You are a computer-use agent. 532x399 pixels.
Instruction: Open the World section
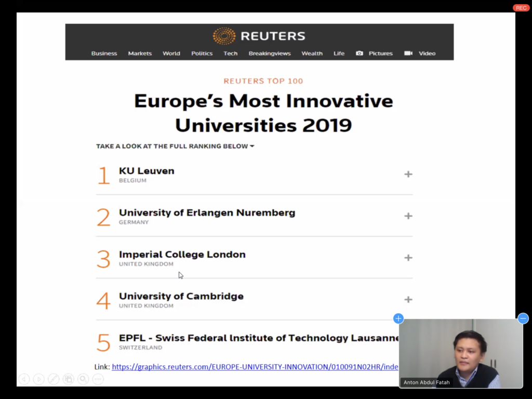pyautogui.click(x=171, y=54)
